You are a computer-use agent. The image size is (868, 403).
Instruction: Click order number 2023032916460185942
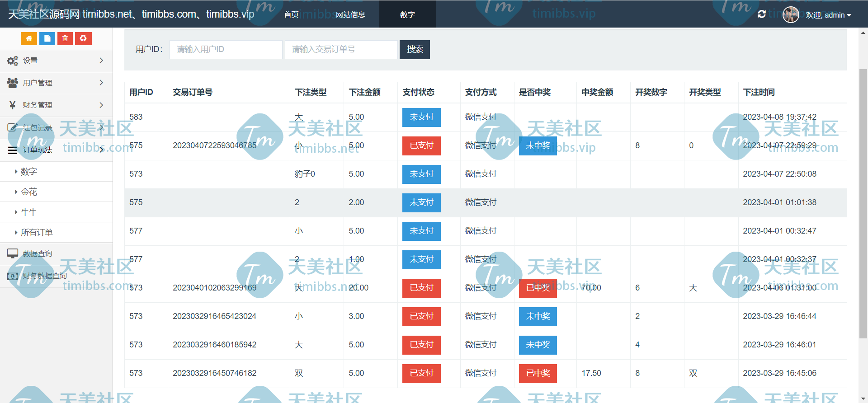214,345
